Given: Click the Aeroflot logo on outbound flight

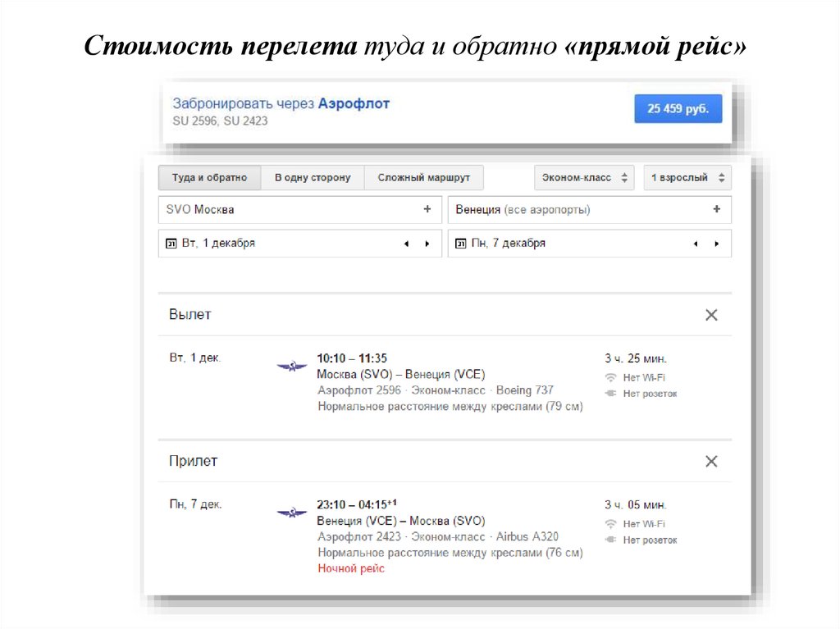Looking at the screenshot, I should pyautogui.click(x=291, y=366).
